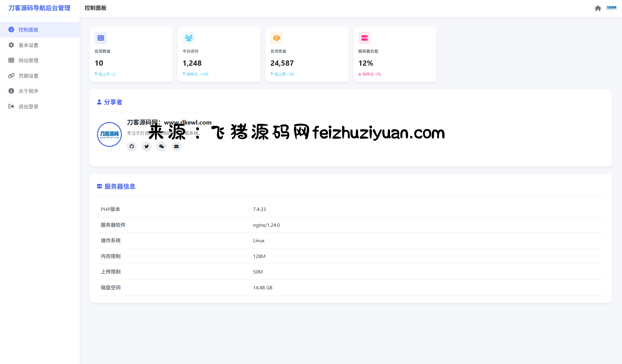Click the Twitter social icon
The height and width of the screenshot is (364, 622).
click(x=147, y=147)
